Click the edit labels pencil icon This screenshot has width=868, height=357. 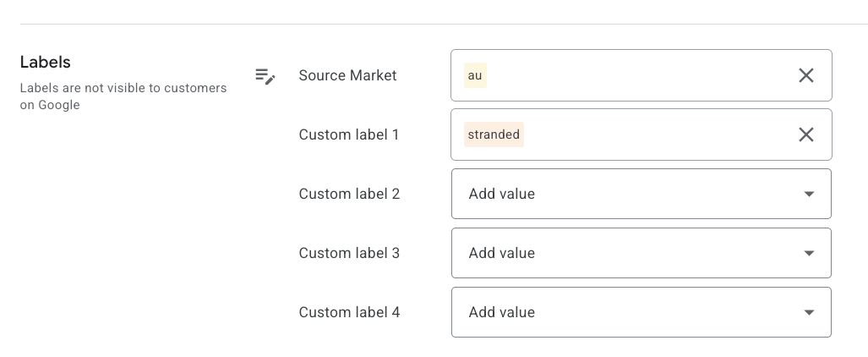pyautogui.click(x=265, y=77)
